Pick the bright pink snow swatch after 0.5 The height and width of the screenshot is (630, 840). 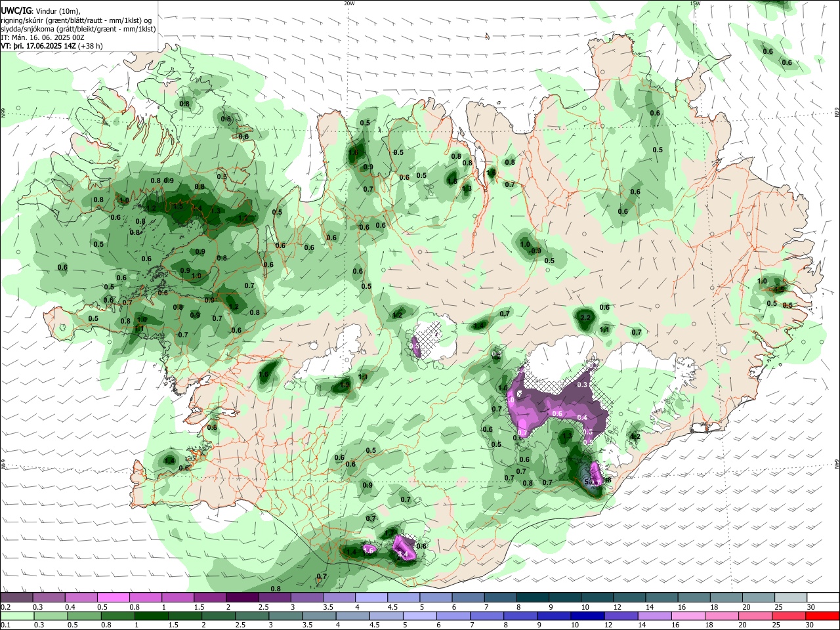point(113,597)
